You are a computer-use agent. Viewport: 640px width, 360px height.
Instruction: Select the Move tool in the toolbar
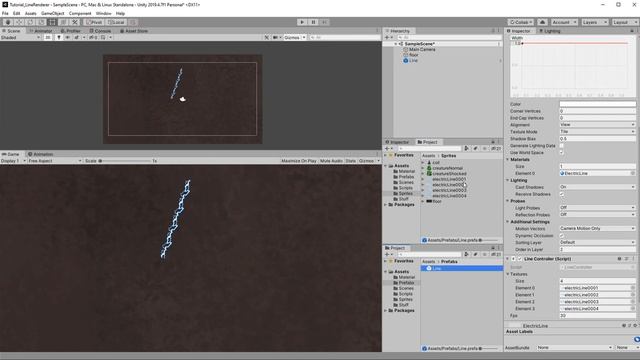point(19,22)
